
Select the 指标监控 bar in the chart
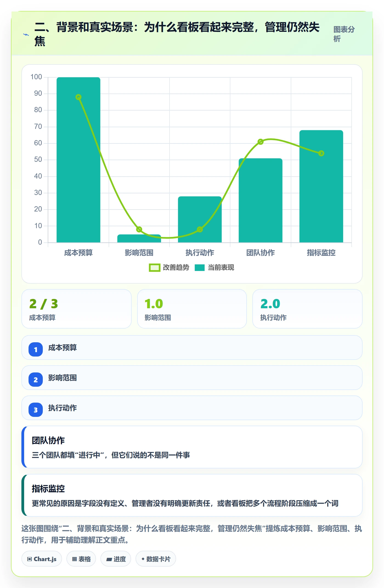click(x=321, y=186)
